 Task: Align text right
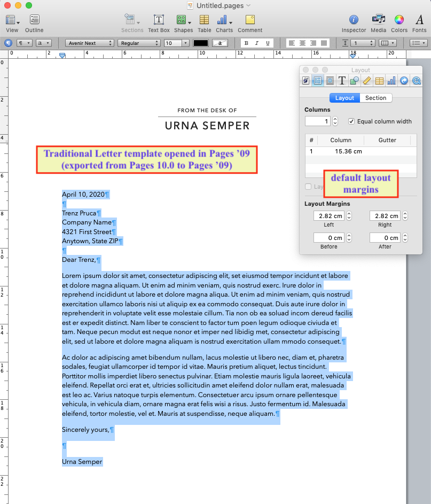tap(313, 43)
